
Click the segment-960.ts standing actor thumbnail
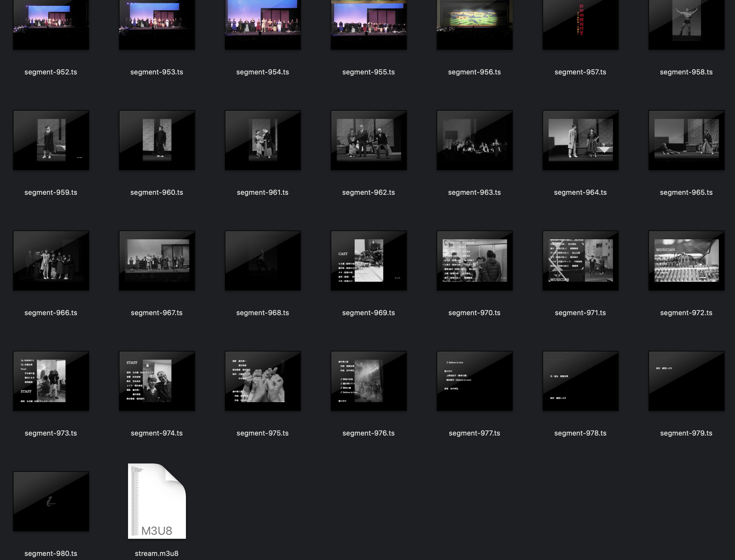pos(157,140)
